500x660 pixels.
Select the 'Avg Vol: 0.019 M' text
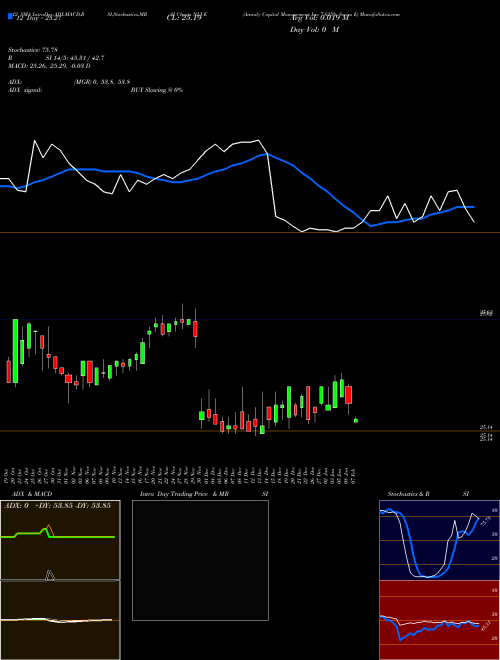coord(319,18)
